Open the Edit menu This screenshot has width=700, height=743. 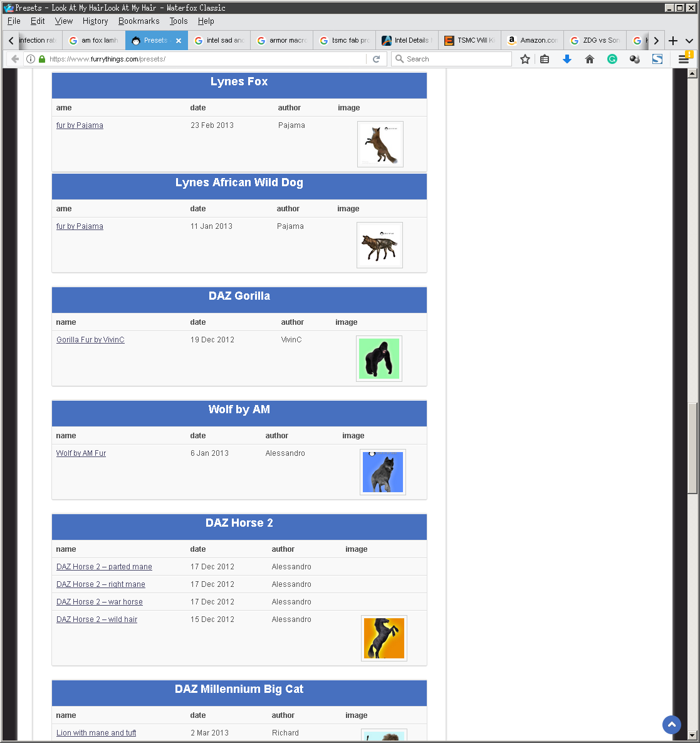click(38, 21)
